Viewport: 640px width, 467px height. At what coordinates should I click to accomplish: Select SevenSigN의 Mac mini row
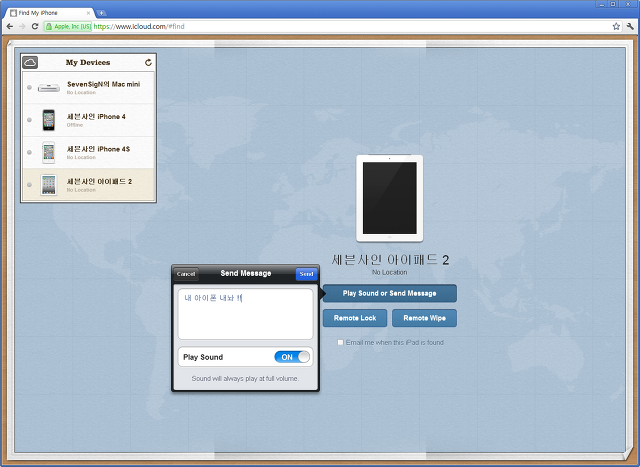[x=89, y=87]
